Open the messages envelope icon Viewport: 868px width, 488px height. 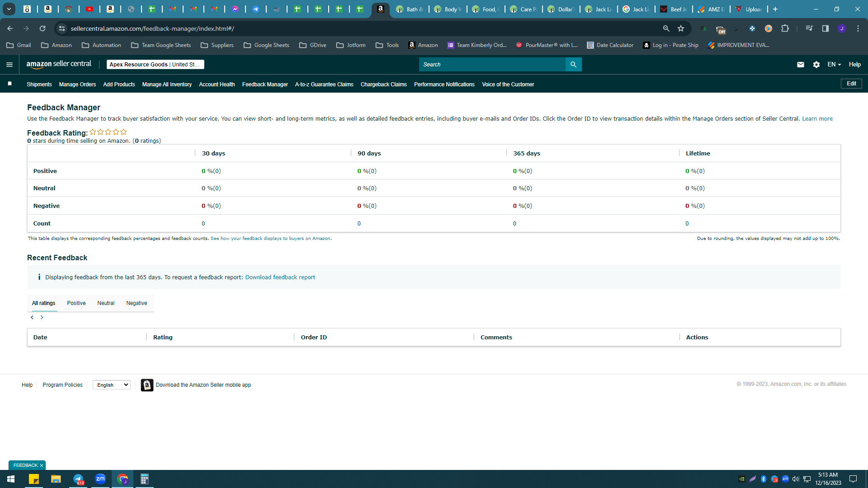[800, 65]
